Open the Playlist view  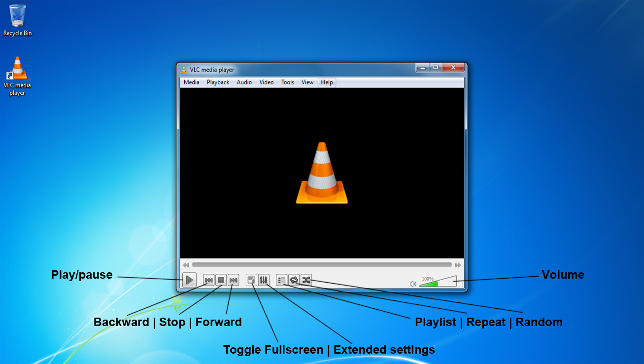(281, 280)
